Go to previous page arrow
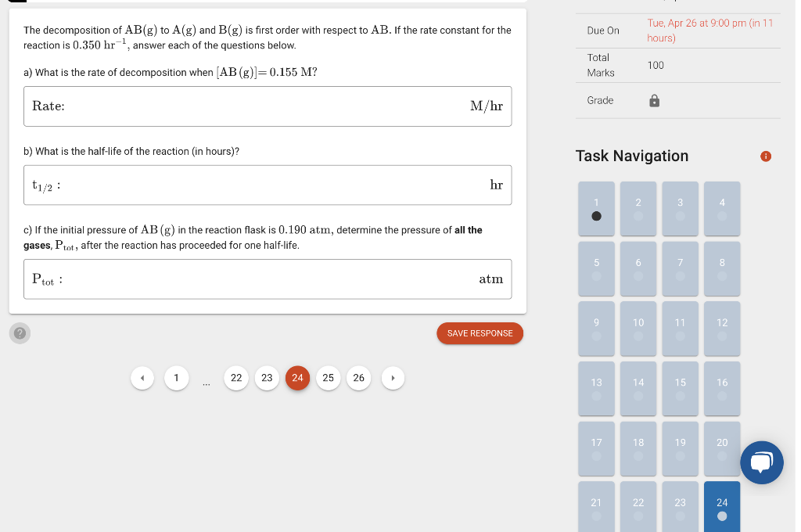Screen dimensions: 801x532 point(142,378)
